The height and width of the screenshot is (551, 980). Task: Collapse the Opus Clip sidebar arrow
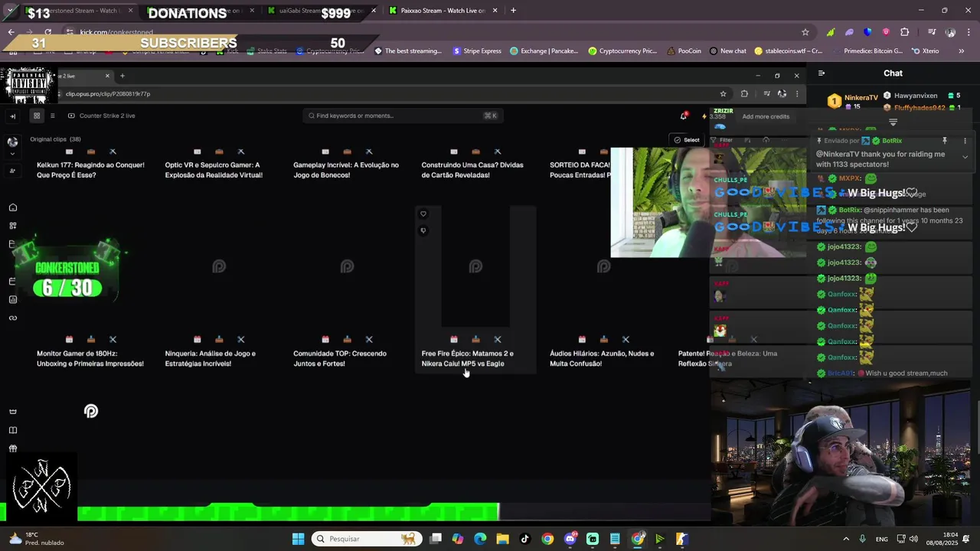[12, 116]
